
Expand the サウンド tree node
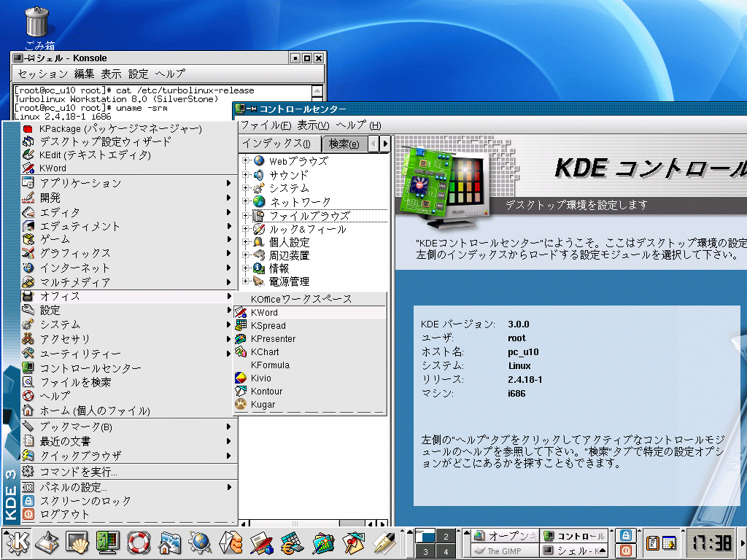click(x=245, y=174)
